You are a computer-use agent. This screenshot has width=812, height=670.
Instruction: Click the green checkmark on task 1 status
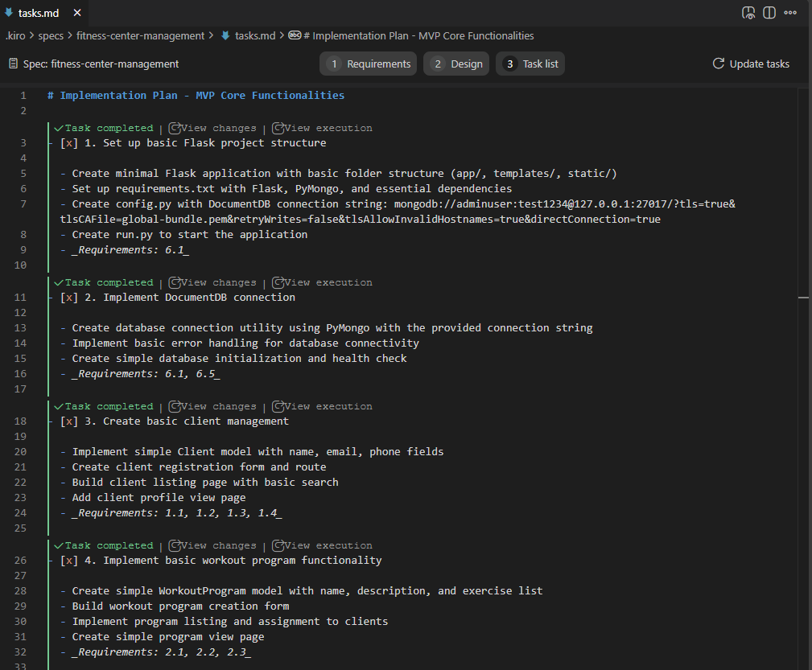point(58,128)
